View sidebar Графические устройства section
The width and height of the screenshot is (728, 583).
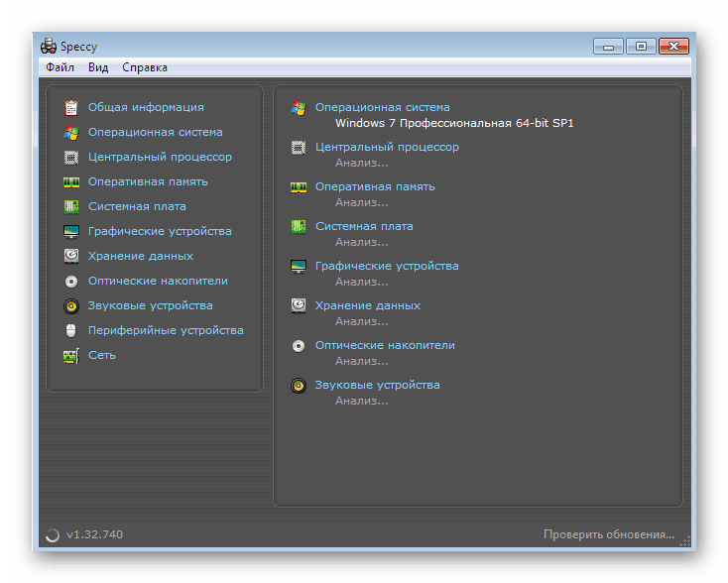[x=160, y=231]
